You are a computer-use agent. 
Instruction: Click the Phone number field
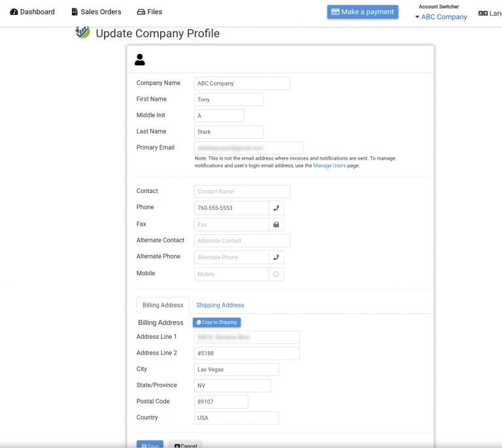coord(231,208)
